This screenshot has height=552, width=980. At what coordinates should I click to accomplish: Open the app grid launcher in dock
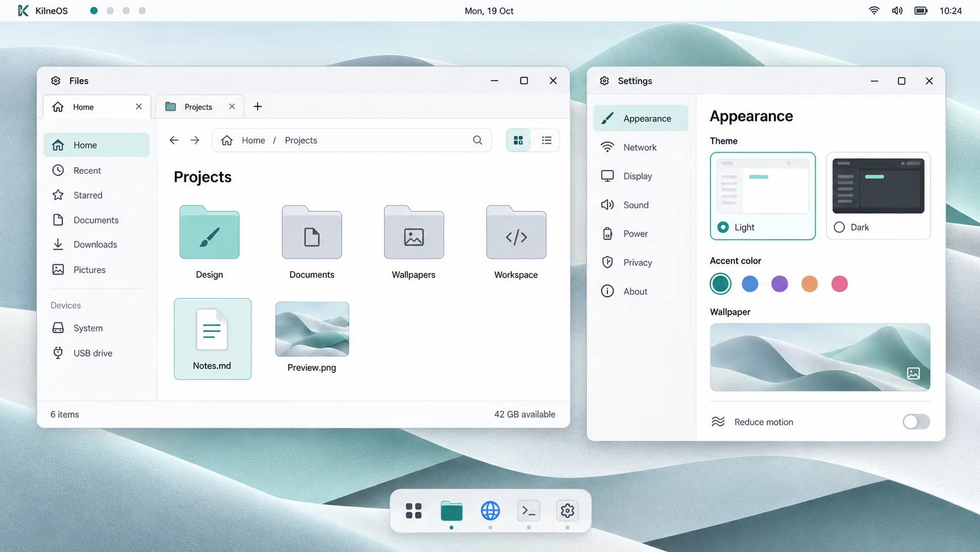[x=414, y=511]
